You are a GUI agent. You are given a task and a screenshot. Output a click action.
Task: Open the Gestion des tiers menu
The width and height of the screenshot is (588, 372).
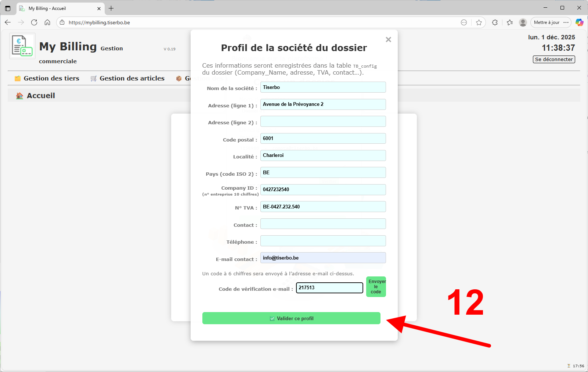[x=51, y=78]
